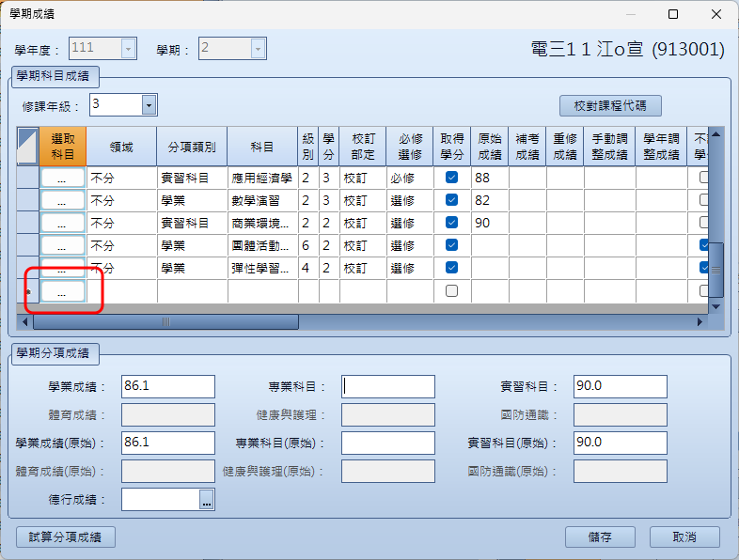Click the 學年調整成績 column header
Screen dimensions: 739x560
[661, 147]
